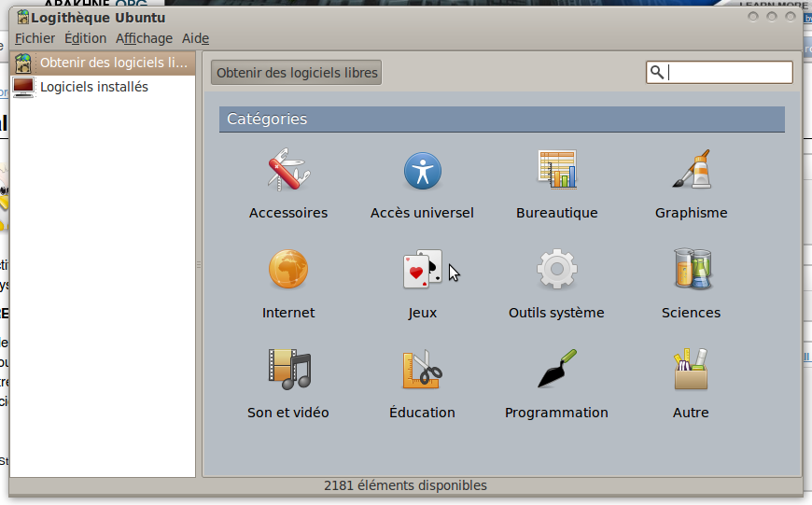The width and height of the screenshot is (812, 505).
Task: Open the Accès universel category icon
Action: 423,171
